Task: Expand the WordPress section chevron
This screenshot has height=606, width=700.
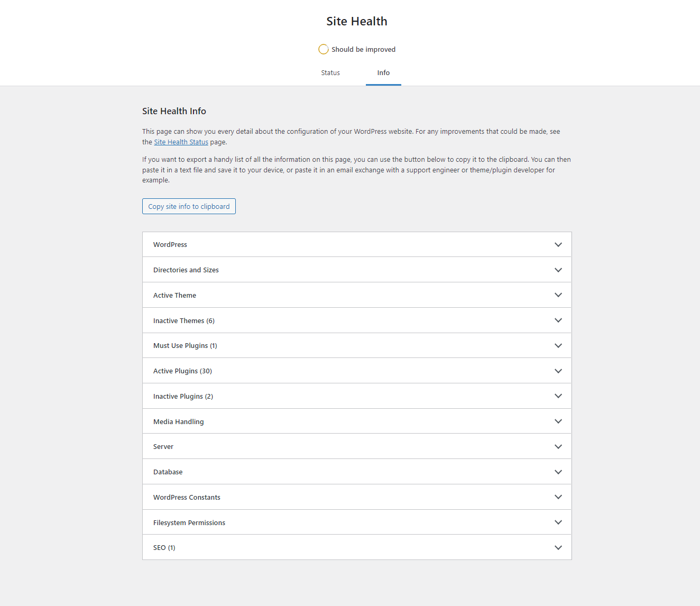Action: click(x=558, y=245)
